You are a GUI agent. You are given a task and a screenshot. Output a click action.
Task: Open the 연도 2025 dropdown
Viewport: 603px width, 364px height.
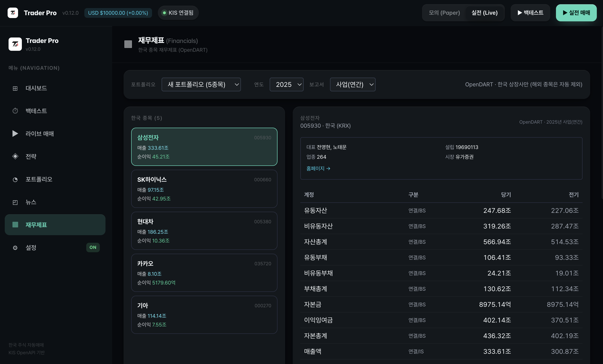[x=286, y=84]
